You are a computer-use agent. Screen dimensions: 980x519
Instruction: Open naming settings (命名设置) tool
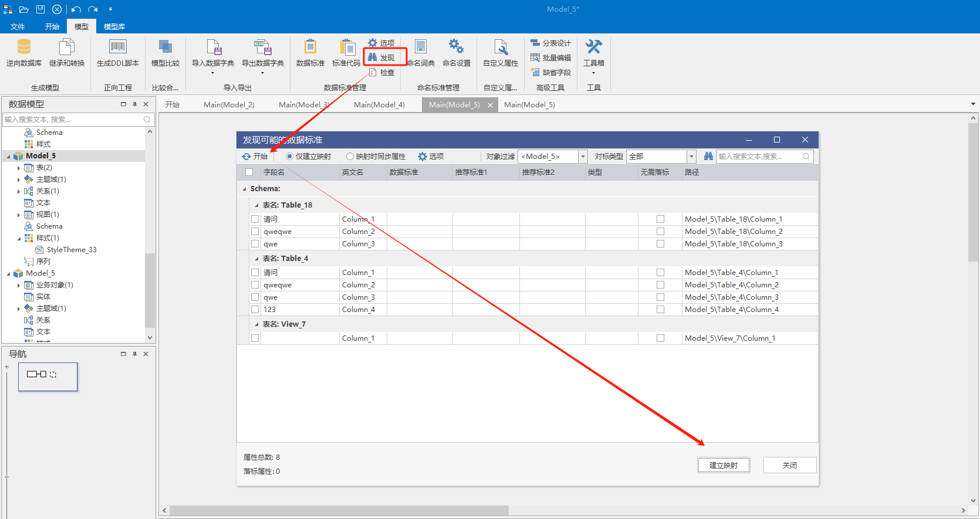(x=457, y=53)
